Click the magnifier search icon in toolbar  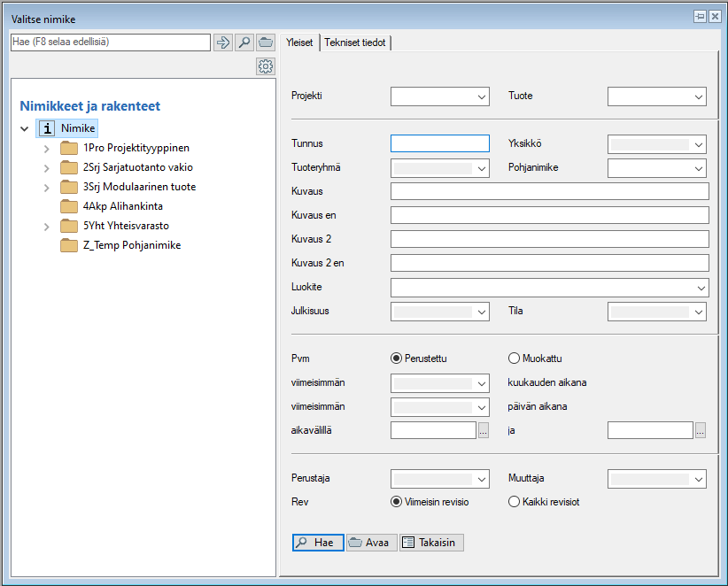tap(244, 42)
